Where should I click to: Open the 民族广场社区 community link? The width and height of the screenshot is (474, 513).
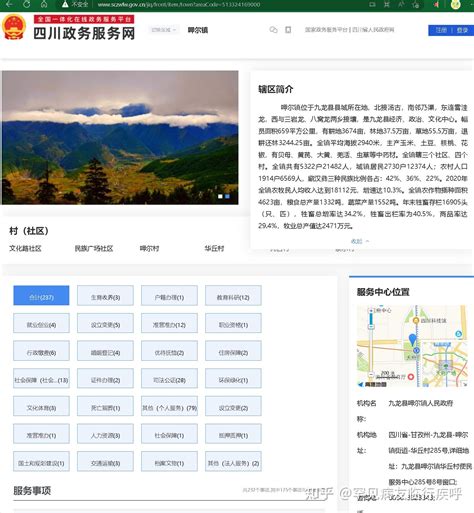[x=94, y=248]
